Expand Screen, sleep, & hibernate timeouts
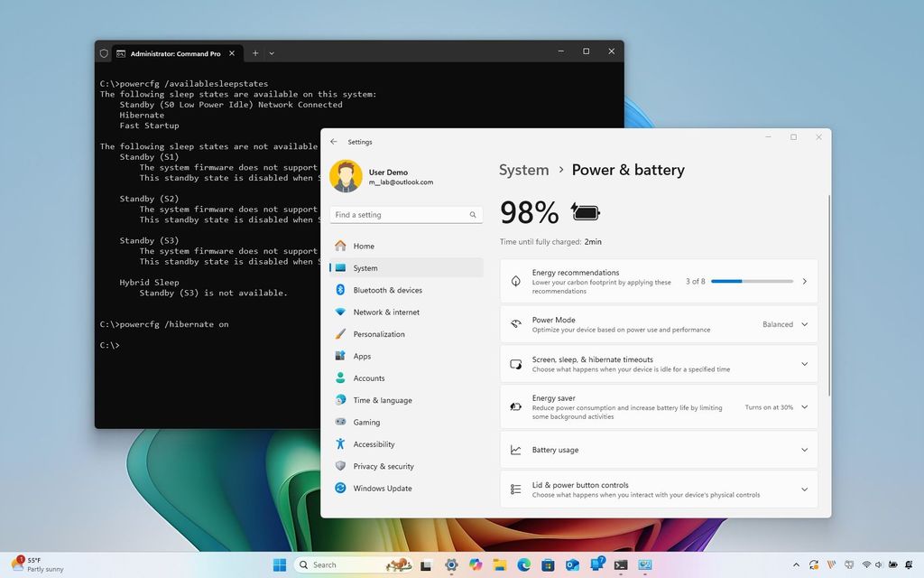This screenshot has height=578, width=924. click(x=804, y=363)
